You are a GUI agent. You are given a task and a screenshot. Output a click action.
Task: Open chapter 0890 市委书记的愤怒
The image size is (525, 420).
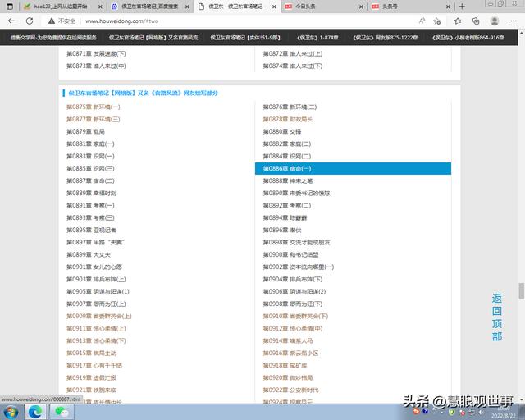point(296,194)
